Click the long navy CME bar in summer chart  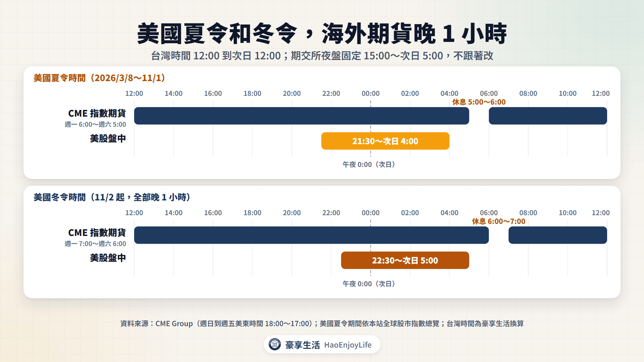point(302,116)
